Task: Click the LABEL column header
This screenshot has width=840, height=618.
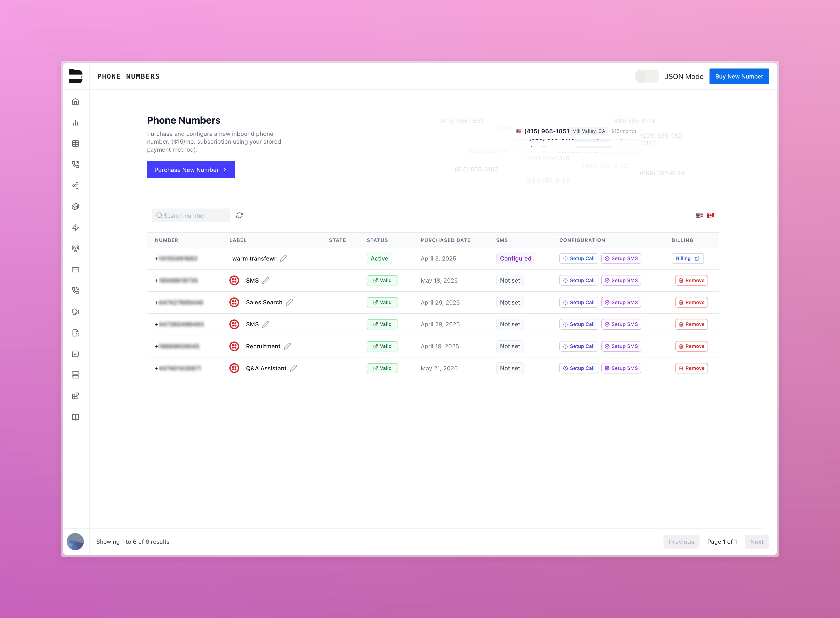Action: point(238,240)
